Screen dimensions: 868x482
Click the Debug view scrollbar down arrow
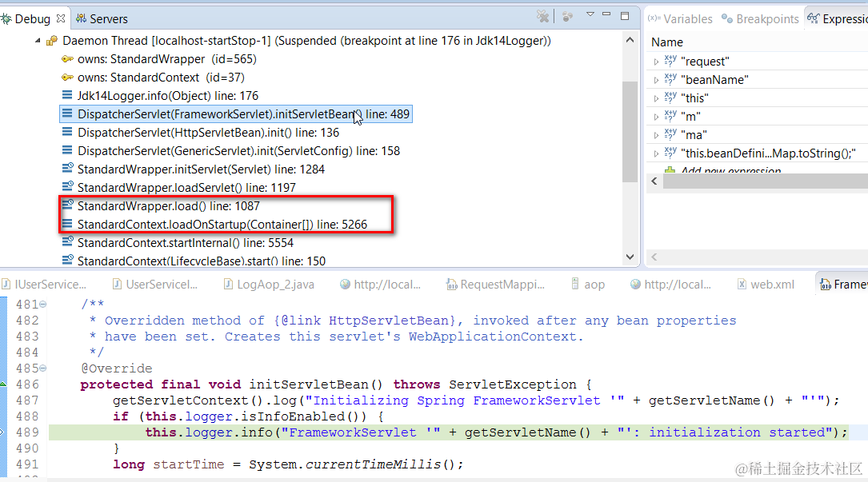click(x=630, y=257)
